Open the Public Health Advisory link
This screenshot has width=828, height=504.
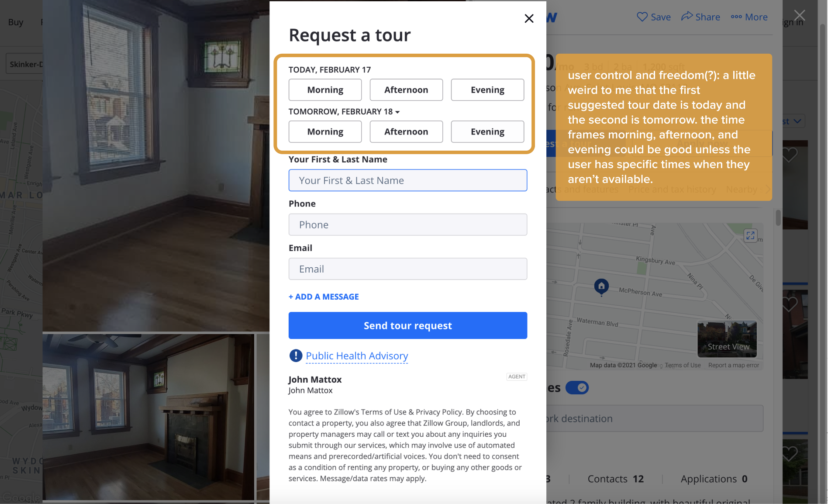click(x=357, y=356)
